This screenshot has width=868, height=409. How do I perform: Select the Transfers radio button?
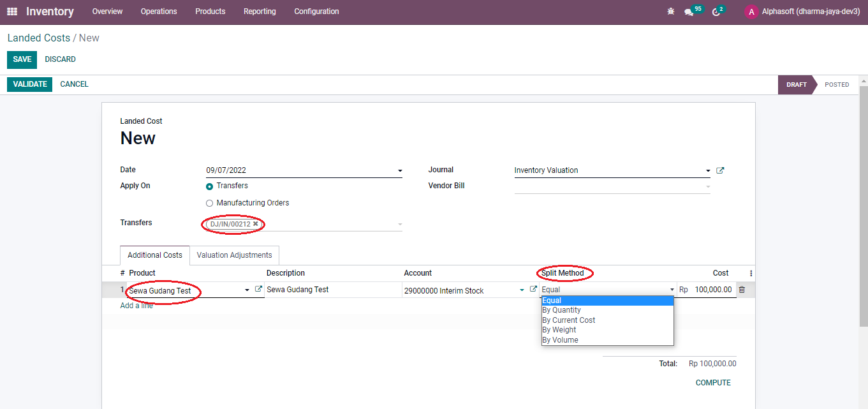click(x=209, y=186)
